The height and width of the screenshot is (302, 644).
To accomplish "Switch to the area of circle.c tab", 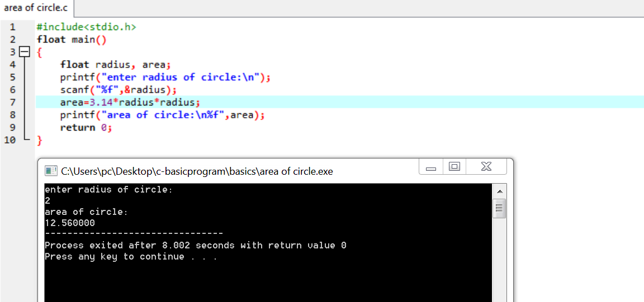I will pos(36,8).
